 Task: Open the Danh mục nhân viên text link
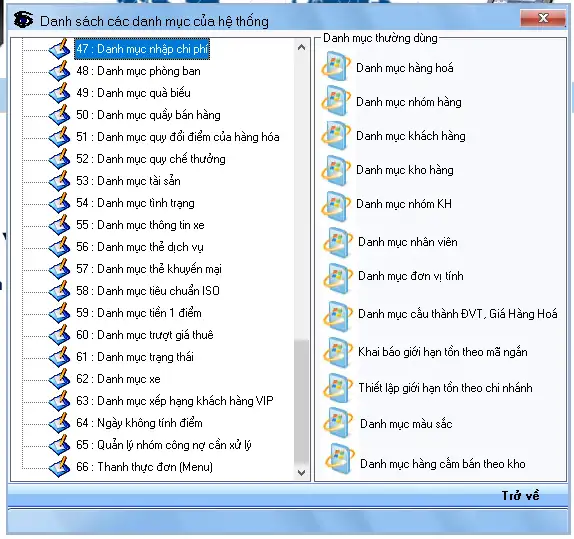pos(407,242)
